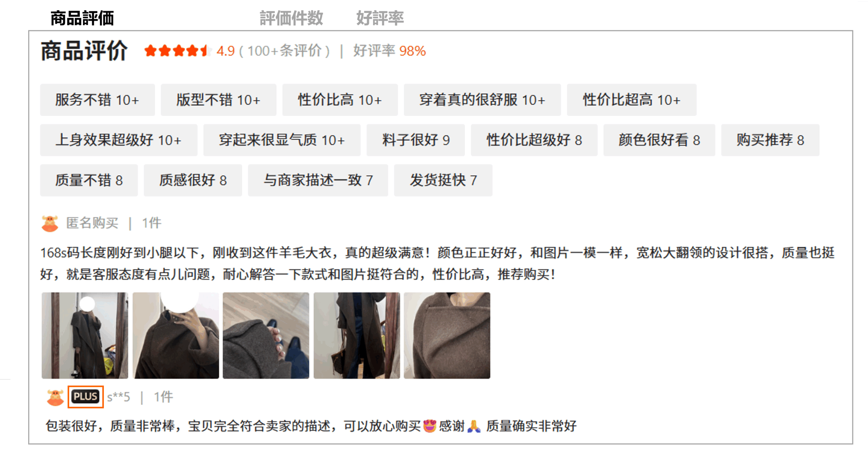Open the first mirror selfie coat photo
Viewport: 868px width, 451px height.
click(x=85, y=335)
